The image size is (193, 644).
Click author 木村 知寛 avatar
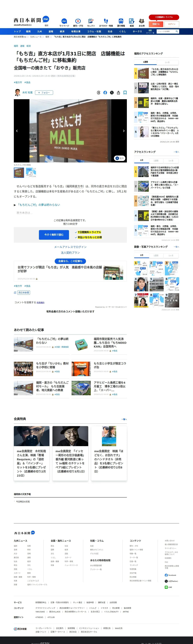pos(17,92)
